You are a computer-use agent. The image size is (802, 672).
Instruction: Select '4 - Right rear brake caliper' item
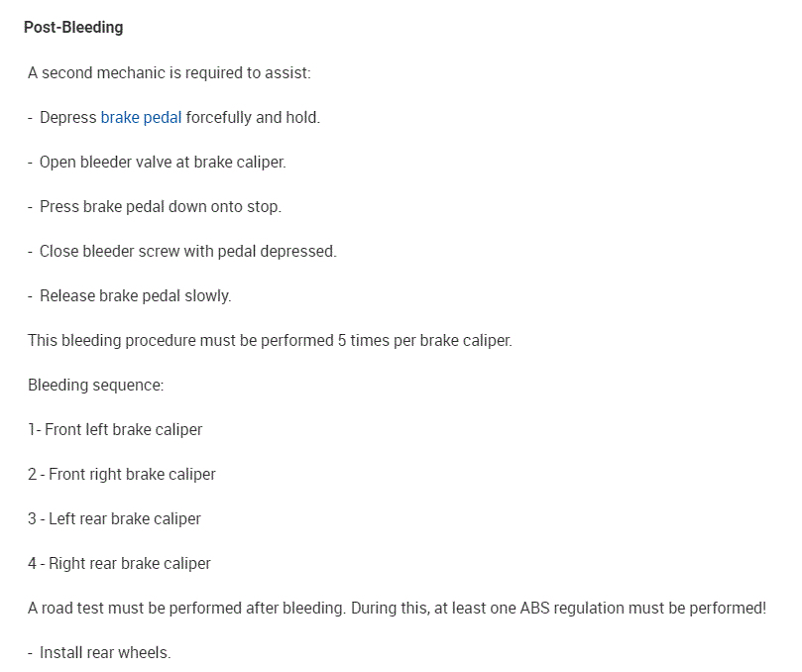(119, 563)
